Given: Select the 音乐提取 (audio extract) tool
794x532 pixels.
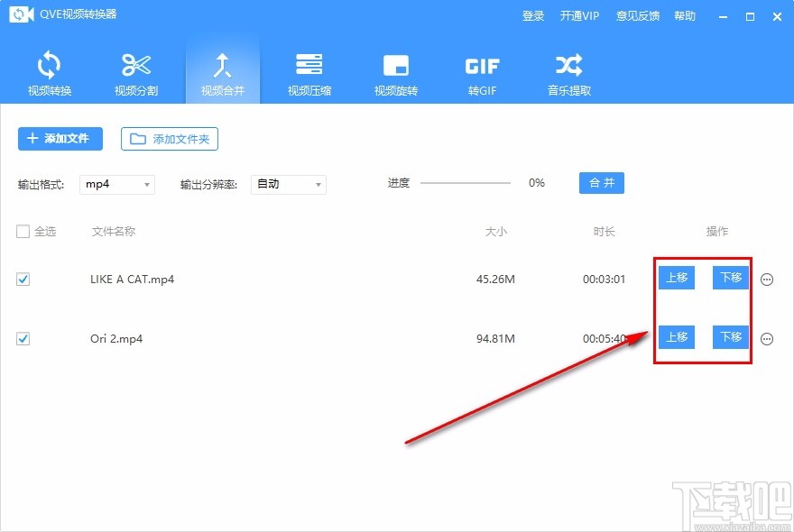Looking at the screenshot, I should [567, 72].
